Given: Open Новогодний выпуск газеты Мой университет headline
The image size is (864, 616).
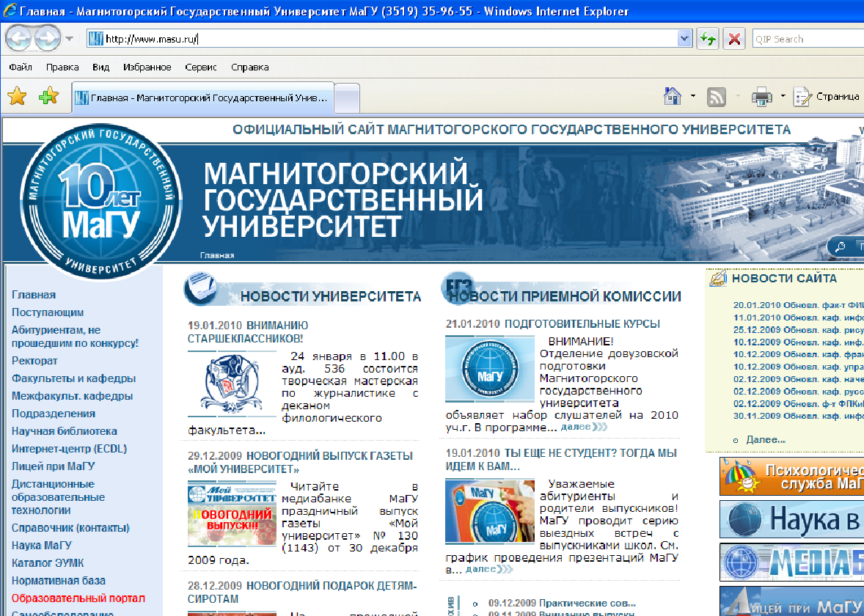Looking at the screenshot, I should (x=300, y=462).
